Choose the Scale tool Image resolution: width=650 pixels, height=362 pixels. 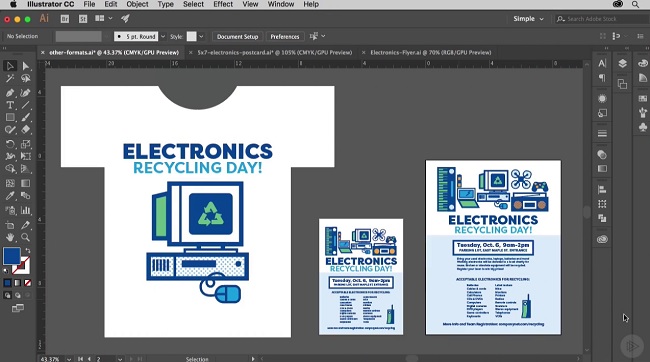point(26,144)
